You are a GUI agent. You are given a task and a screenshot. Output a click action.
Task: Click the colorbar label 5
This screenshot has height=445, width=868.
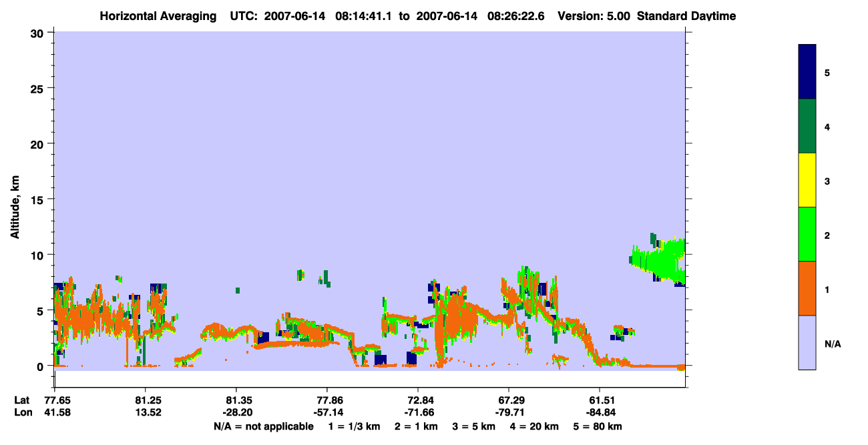tap(827, 72)
